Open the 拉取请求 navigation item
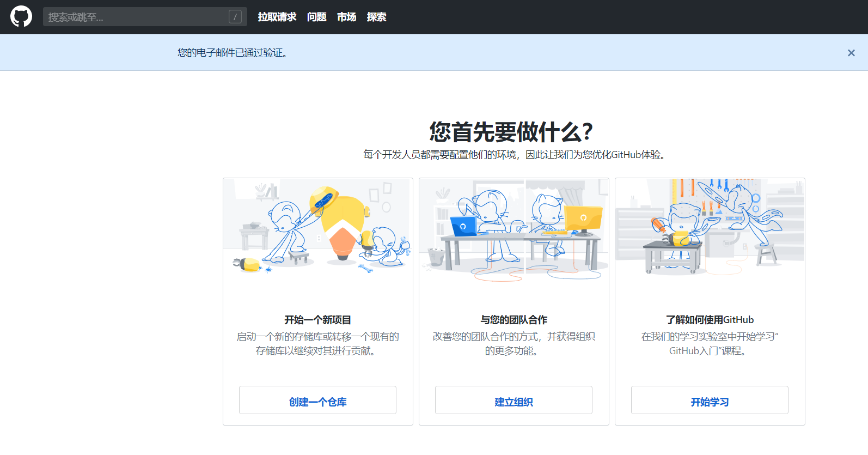Image resolution: width=868 pixels, height=455 pixels. (x=277, y=17)
